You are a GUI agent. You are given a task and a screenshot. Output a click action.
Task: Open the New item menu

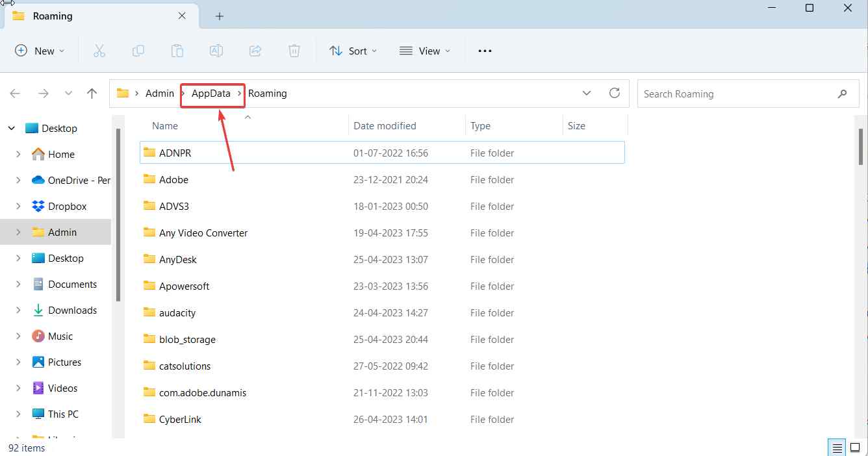point(40,51)
